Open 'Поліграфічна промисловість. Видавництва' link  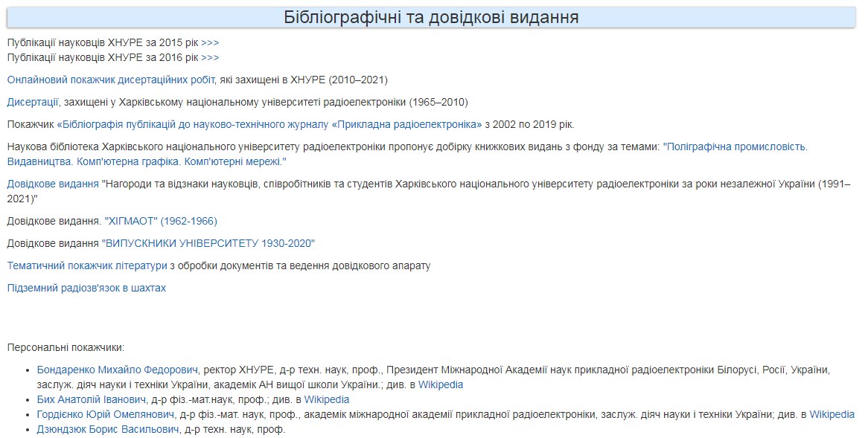point(407,154)
